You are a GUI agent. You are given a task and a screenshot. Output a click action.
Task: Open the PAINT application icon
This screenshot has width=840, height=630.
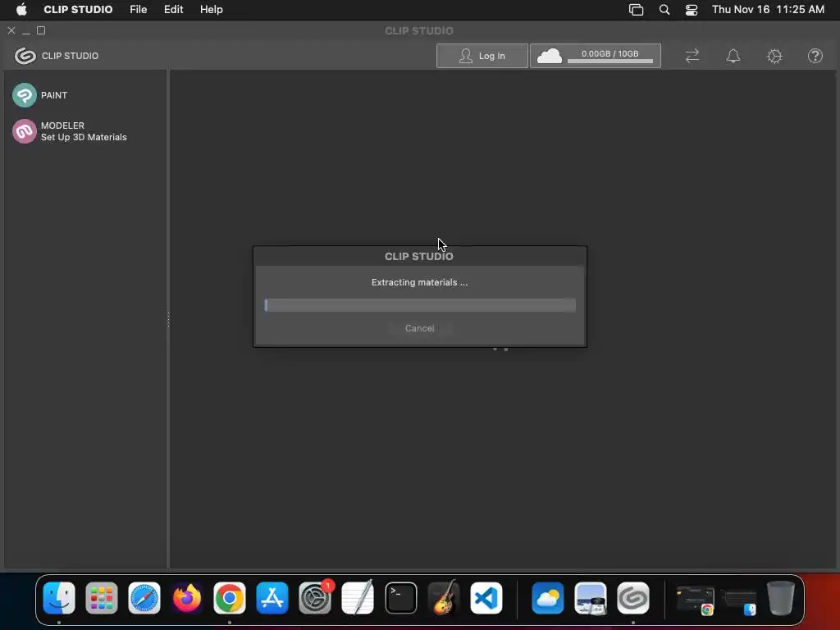click(x=25, y=95)
